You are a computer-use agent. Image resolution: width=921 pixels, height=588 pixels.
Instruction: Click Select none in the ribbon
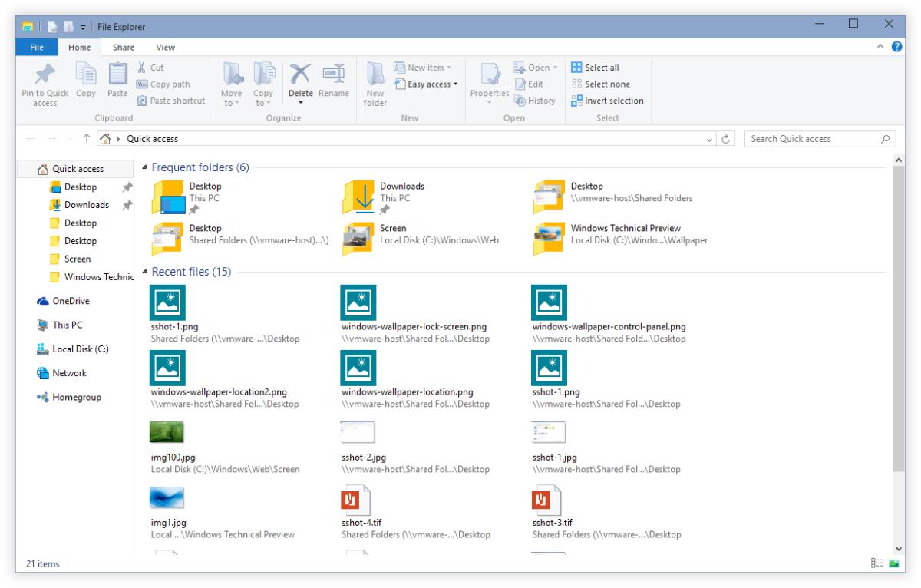pos(606,84)
